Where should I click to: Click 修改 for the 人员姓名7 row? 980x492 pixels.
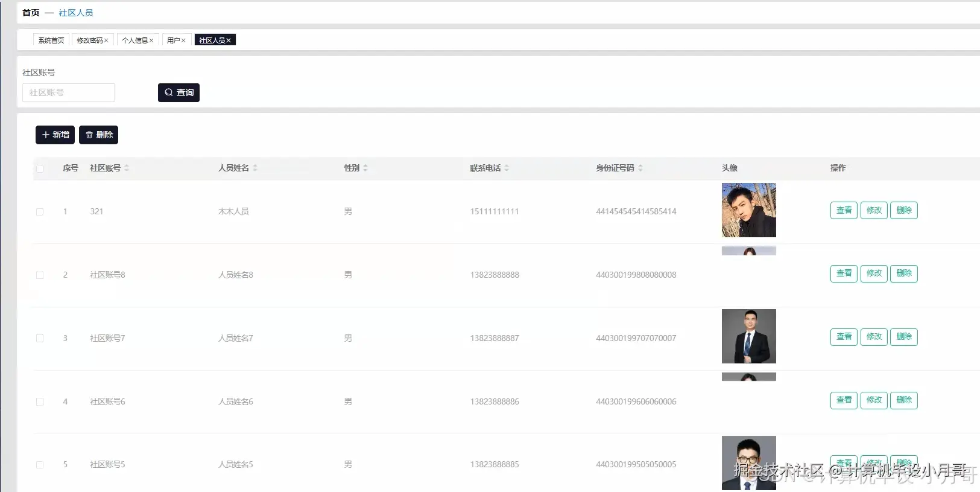coord(874,337)
